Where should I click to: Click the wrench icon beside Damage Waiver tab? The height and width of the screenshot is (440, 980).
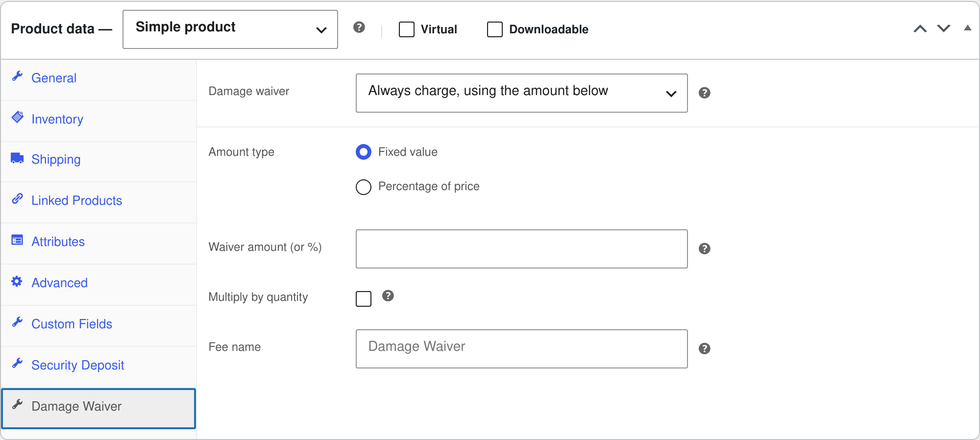coord(17,404)
